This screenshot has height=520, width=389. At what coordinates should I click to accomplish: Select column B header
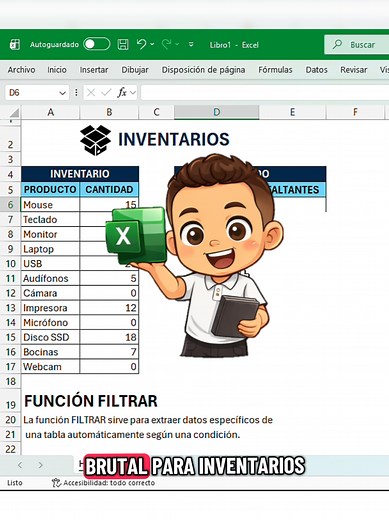109,112
